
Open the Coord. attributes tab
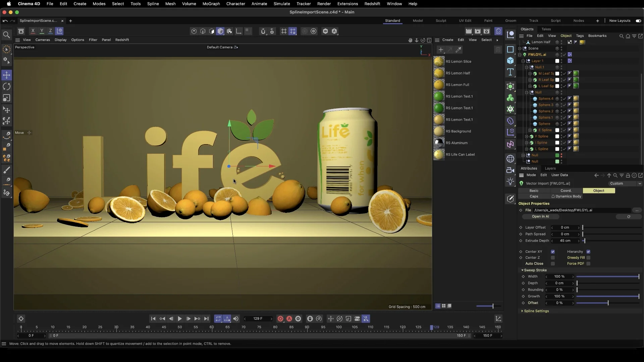click(x=566, y=191)
